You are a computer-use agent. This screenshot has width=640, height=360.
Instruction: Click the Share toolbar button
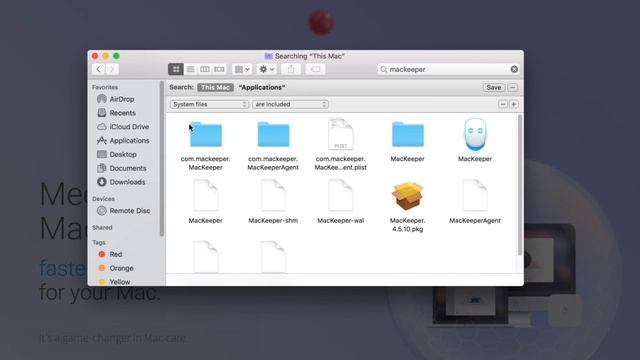291,69
